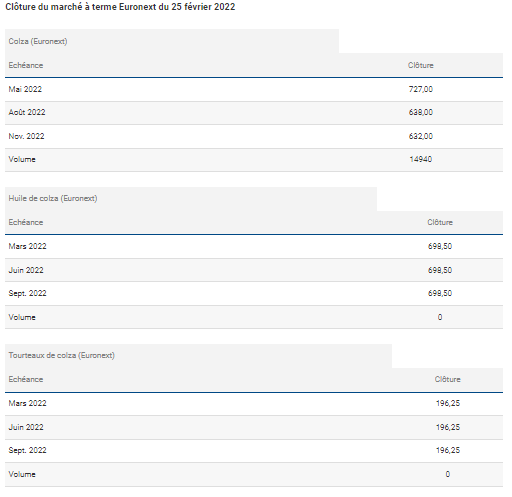Click the Tourteaux de colza (Euronext) heading
Viewport: 512px width, 497px height.
click(x=61, y=355)
